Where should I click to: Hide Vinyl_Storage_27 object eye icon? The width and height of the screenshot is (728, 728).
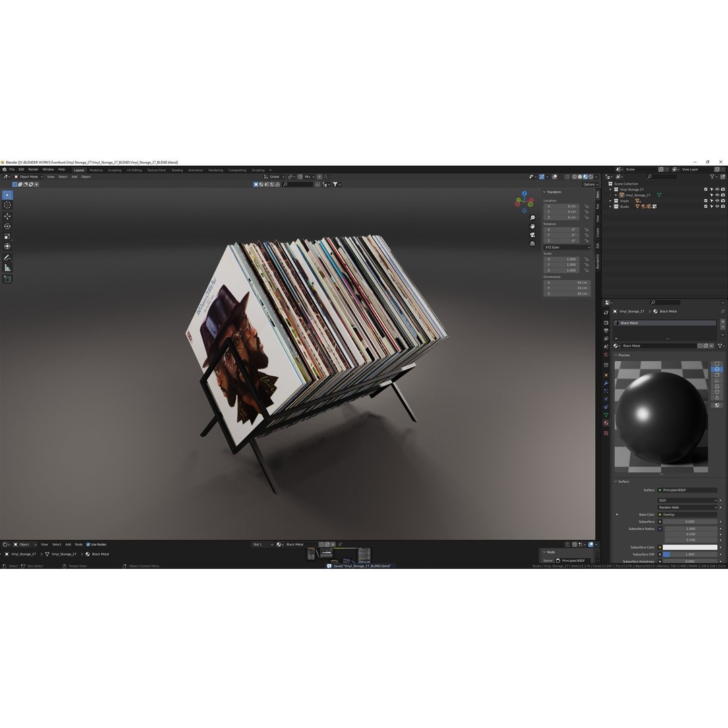pyautogui.click(x=717, y=195)
